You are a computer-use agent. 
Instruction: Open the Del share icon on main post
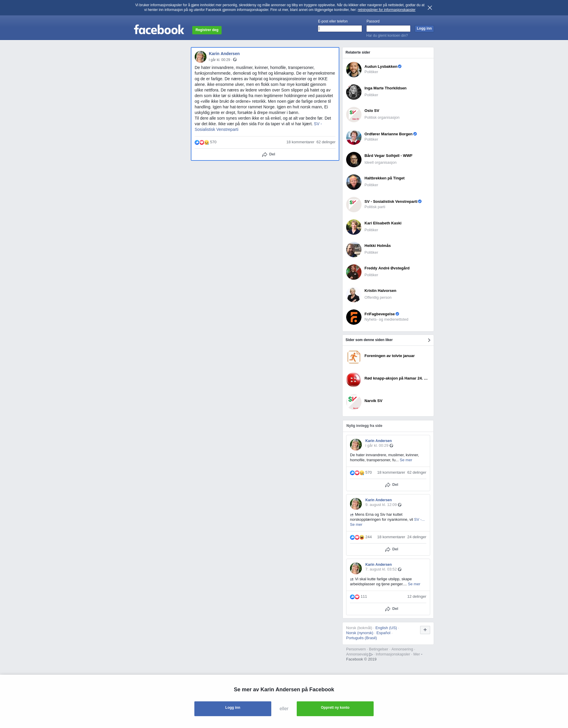click(264, 154)
